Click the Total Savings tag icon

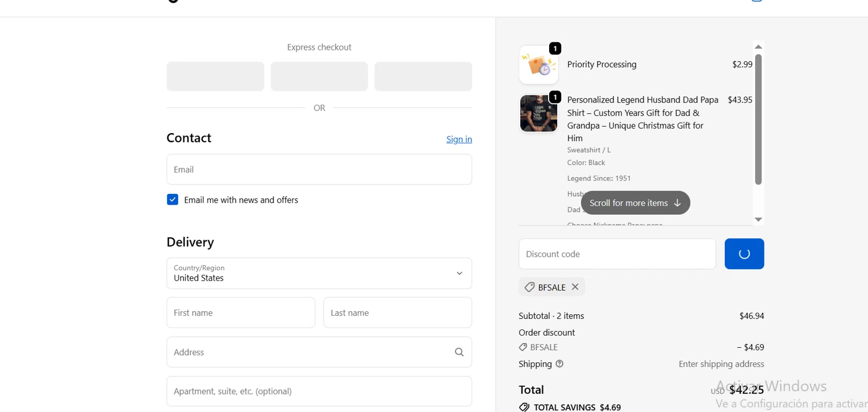[524, 407]
